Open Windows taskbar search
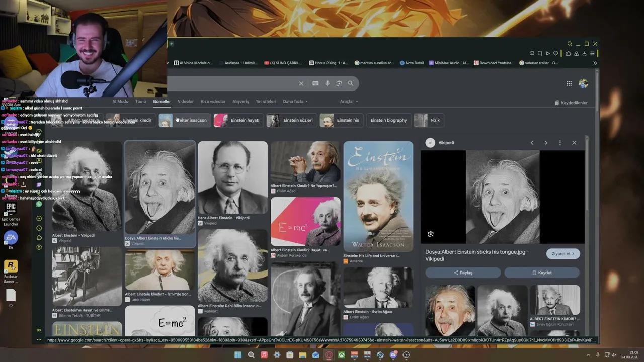The image size is (644, 362). click(251, 355)
